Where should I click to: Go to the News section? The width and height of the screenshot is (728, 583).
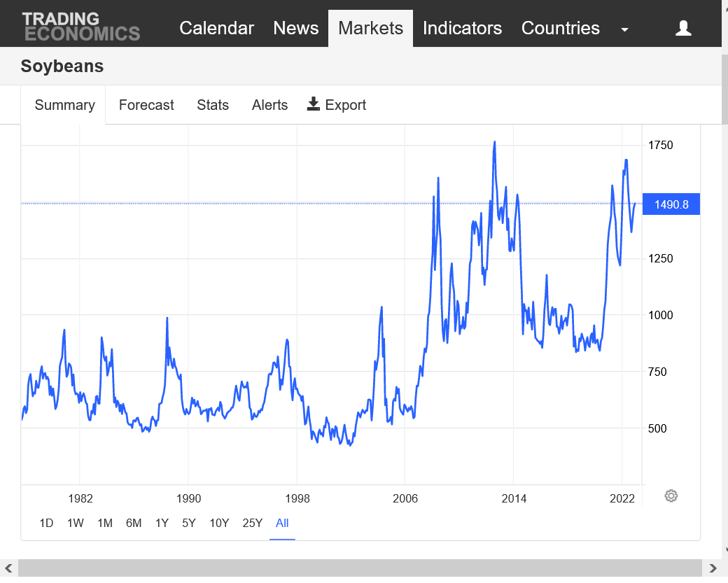click(x=295, y=28)
